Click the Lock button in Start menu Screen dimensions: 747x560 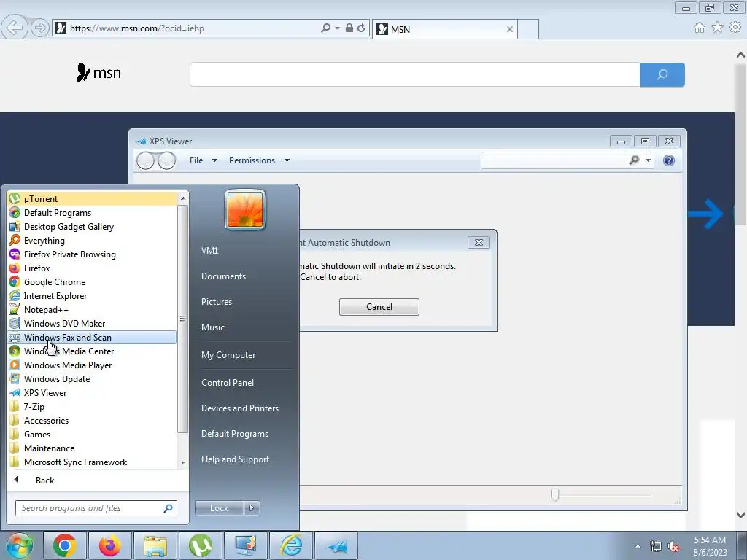pyautogui.click(x=219, y=508)
